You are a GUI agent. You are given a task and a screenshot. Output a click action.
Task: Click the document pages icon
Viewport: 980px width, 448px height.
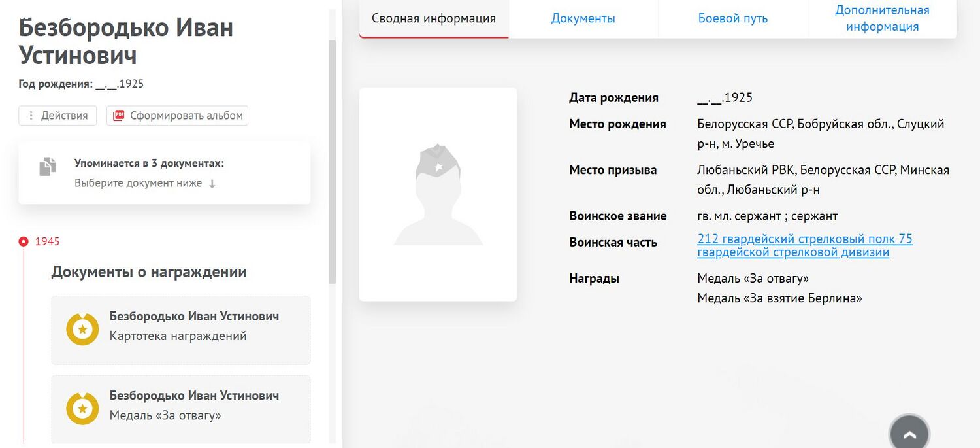pos(48,167)
